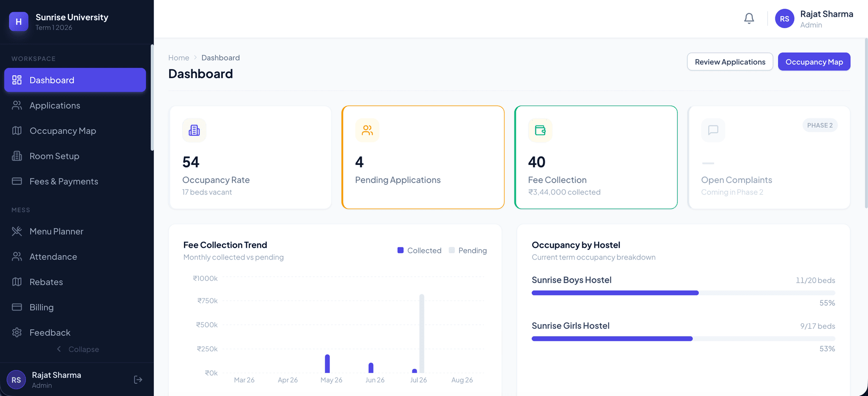
Task: Click the Open Complaints chat icon
Action: (x=713, y=130)
